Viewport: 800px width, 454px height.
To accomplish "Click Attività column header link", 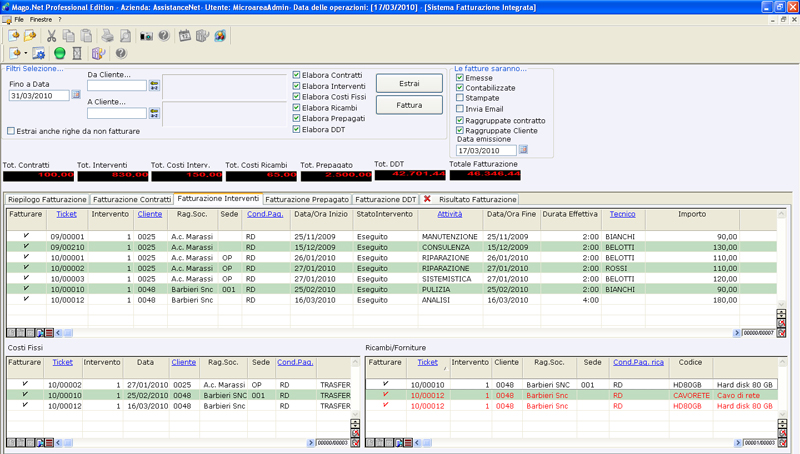I will [x=449, y=214].
